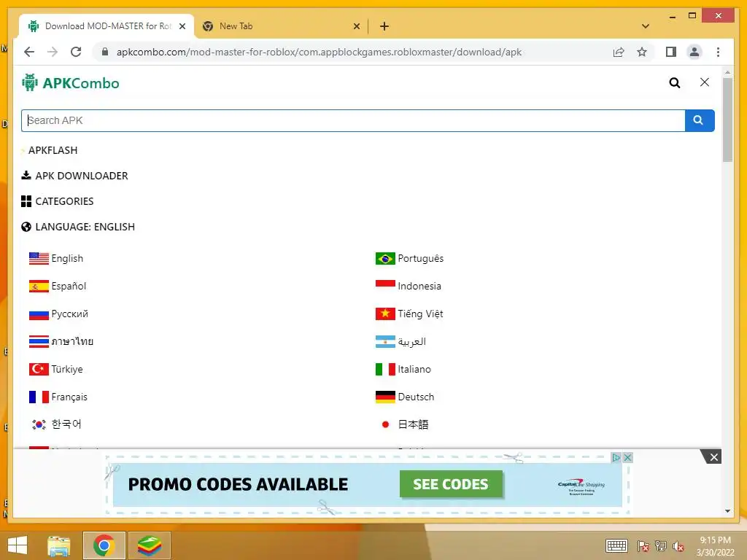The height and width of the screenshot is (560, 747).
Task: Click Chrome taskbar icon
Action: [104, 545]
